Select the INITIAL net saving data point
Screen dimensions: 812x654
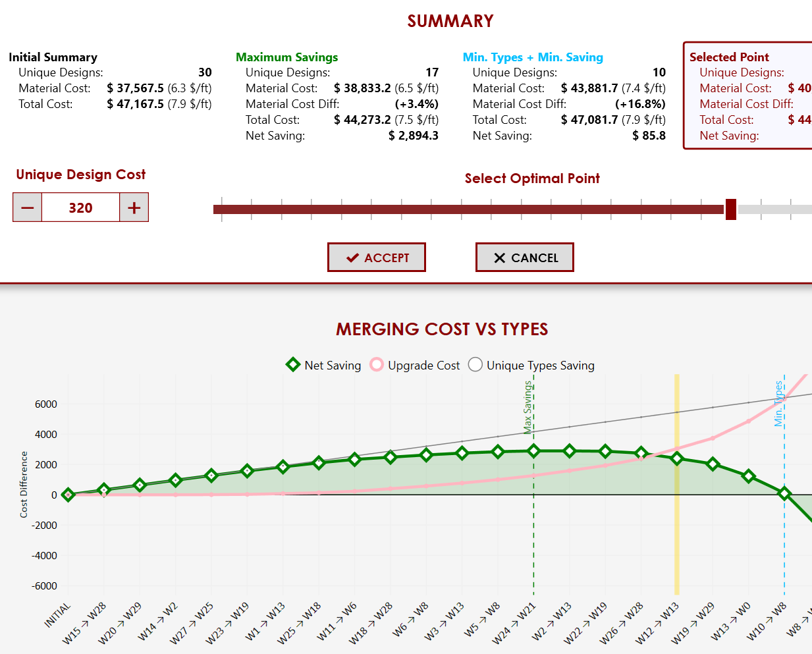pos(68,495)
